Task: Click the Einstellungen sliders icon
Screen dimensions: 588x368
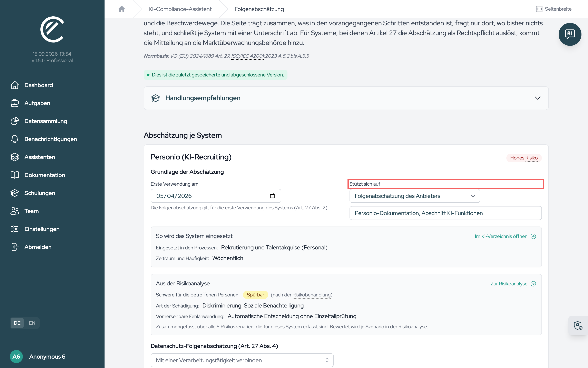Action: pos(14,229)
